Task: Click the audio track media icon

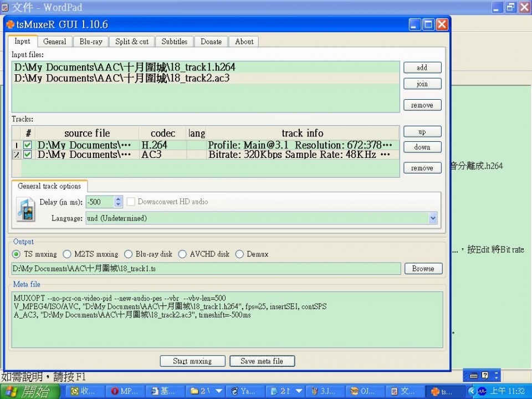Action: click(x=25, y=210)
